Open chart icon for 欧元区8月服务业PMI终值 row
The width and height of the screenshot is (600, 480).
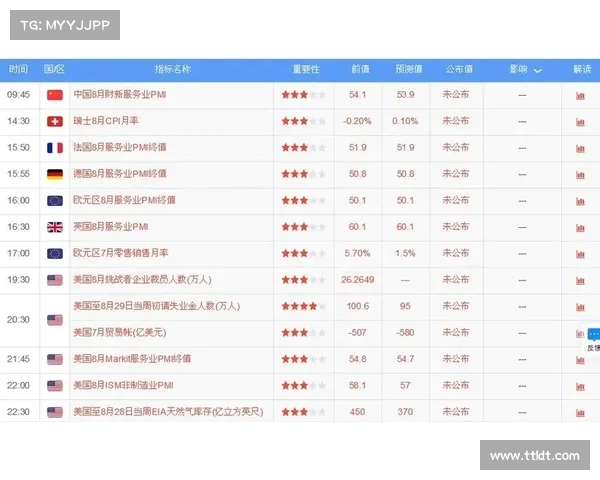pyautogui.click(x=580, y=201)
